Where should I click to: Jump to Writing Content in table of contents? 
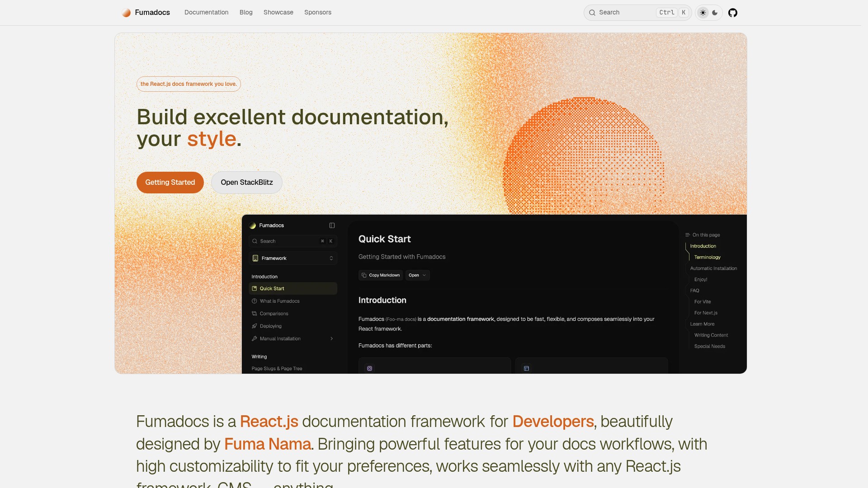711,335
